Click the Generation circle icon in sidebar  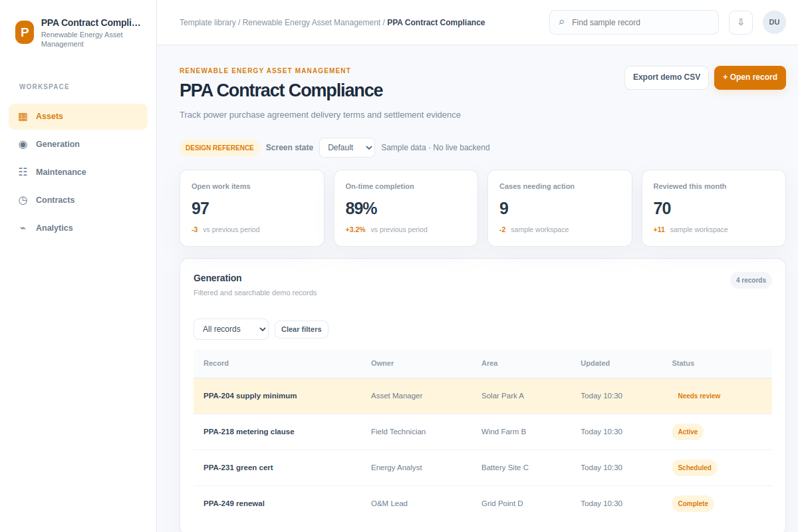[x=23, y=144]
